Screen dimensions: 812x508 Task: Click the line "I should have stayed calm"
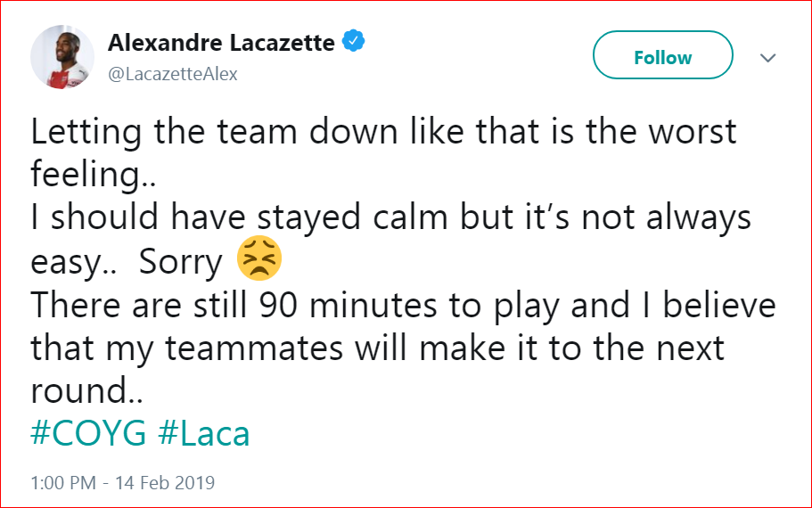click(x=390, y=219)
